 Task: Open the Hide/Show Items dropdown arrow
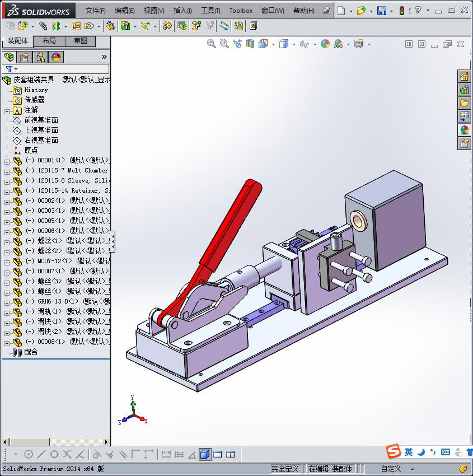coord(315,44)
